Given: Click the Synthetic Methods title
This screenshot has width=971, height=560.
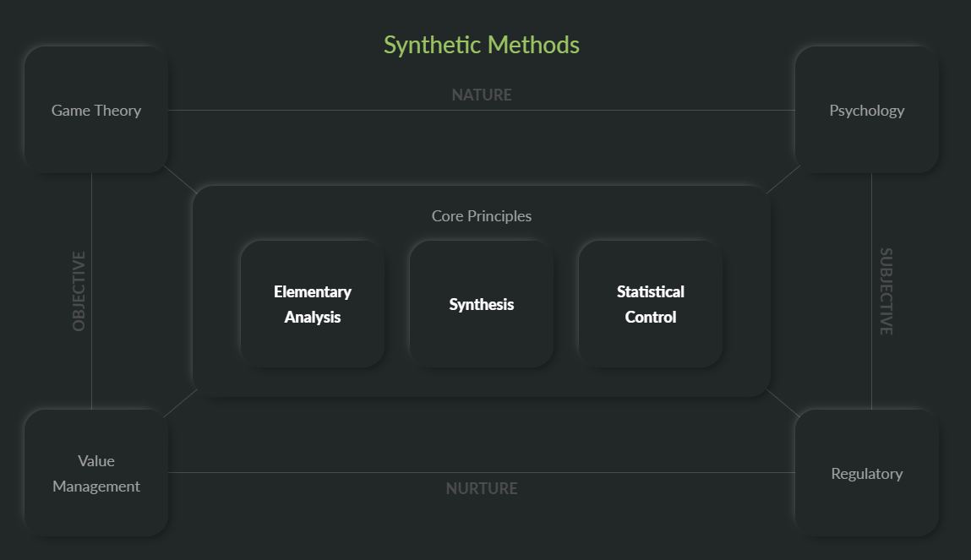Looking at the screenshot, I should (x=481, y=44).
